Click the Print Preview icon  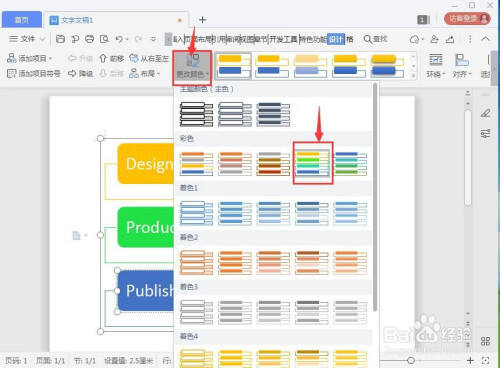tap(104, 39)
